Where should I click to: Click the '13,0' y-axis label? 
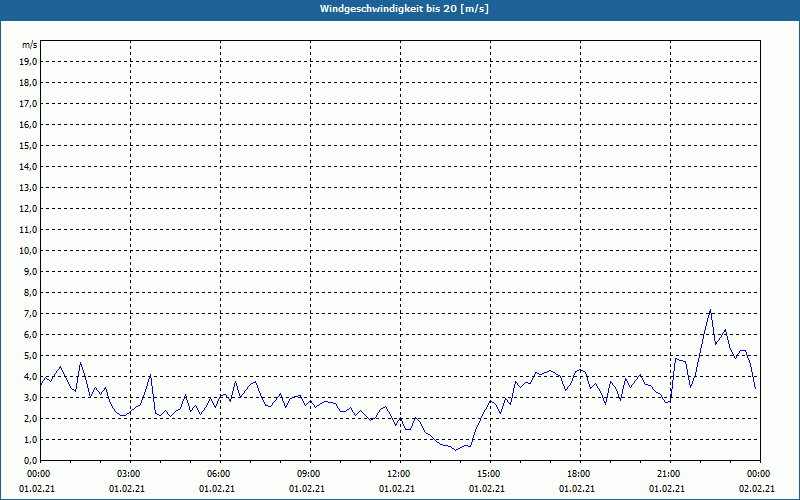coord(29,188)
